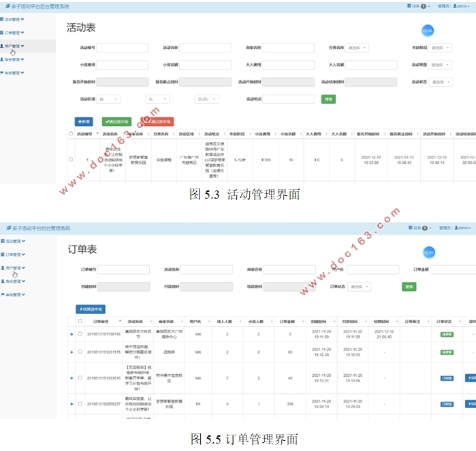This screenshot has height=451, width=476.
Task: Click the 02:50 blue timer badge
Action: pos(428,252)
